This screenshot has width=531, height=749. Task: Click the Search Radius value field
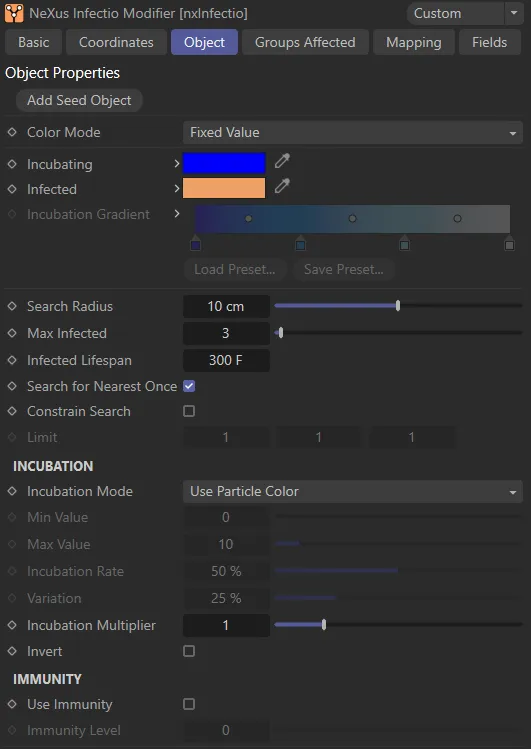pyautogui.click(x=226, y=306)
